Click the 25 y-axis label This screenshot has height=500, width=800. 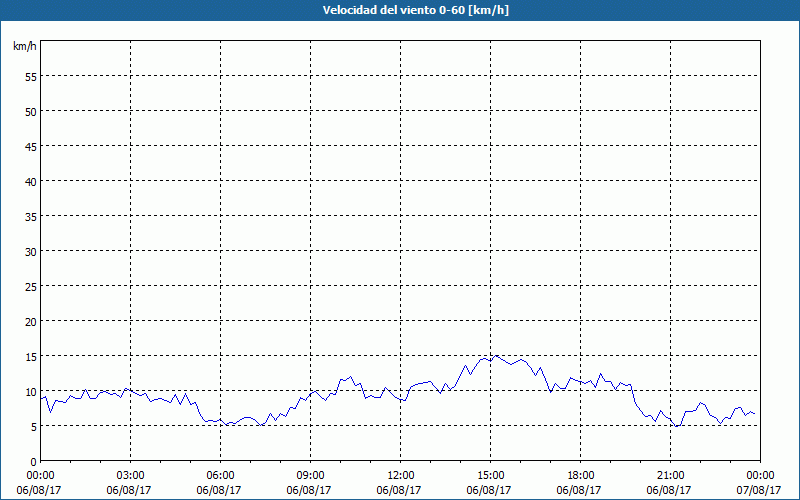(31, 286)
